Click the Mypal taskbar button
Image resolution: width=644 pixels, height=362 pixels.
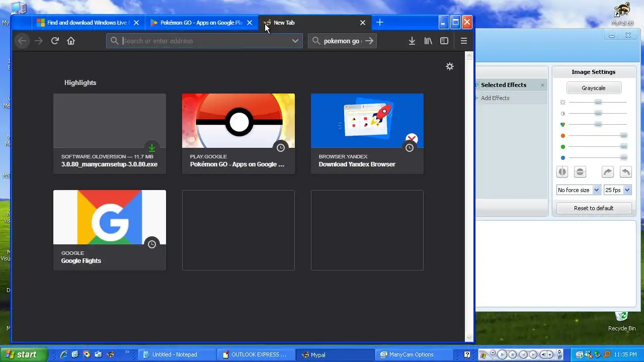click(x=336, y=354)
